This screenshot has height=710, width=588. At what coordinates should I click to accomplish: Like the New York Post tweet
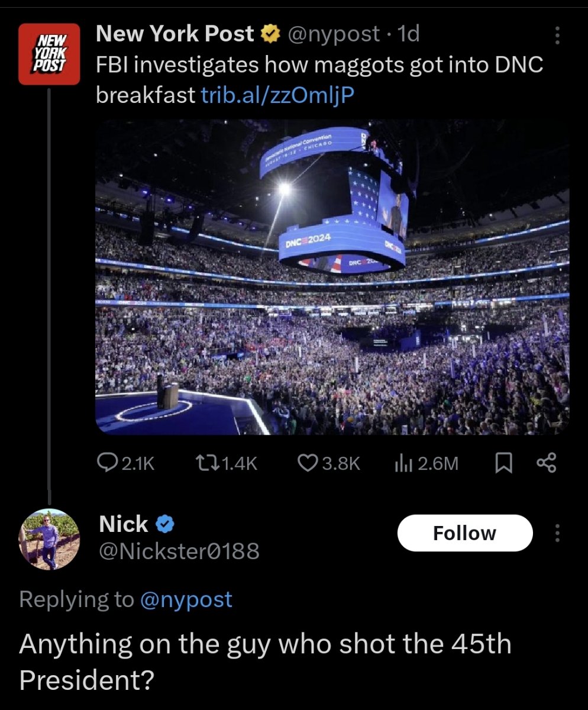pyautogui.click(x=308, y=463)
